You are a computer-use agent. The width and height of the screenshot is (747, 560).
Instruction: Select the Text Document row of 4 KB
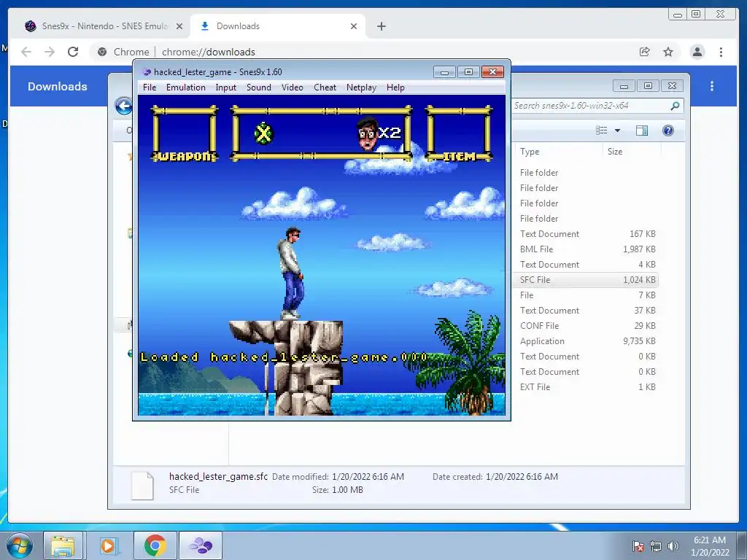[587, 264]
